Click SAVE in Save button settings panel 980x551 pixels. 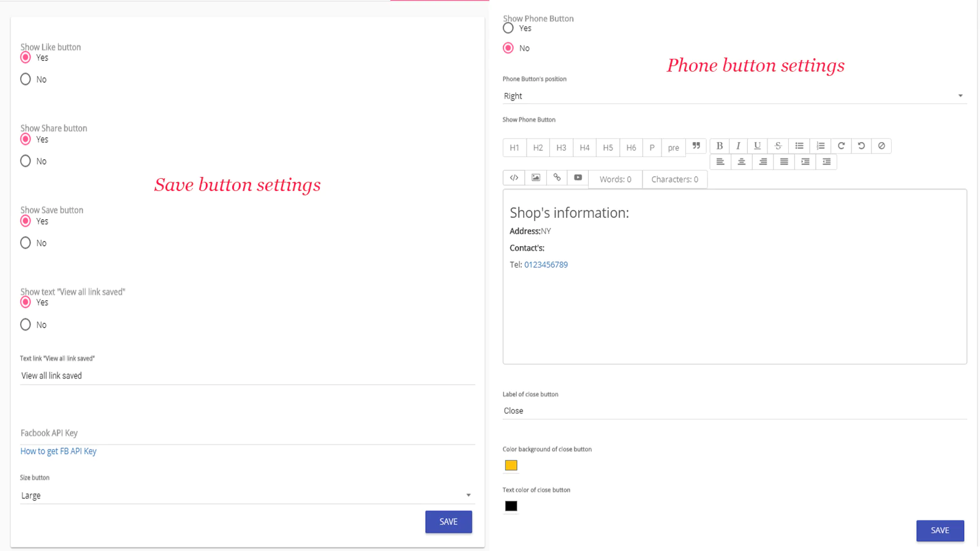pyautogui.click(x=448, y=522)
